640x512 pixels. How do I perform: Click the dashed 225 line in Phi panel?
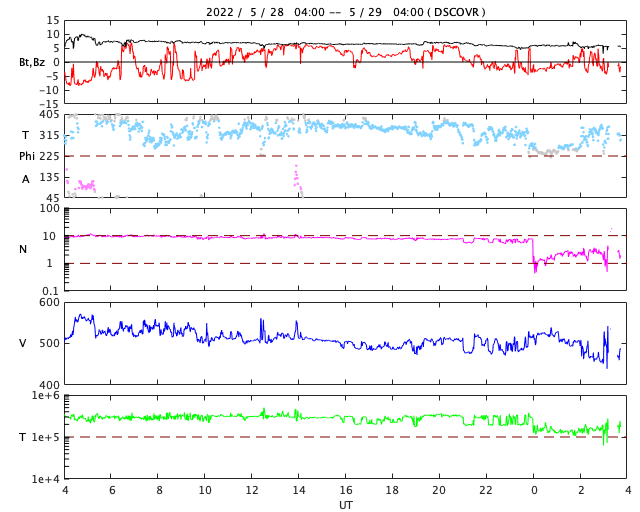(x=345, y=156)
